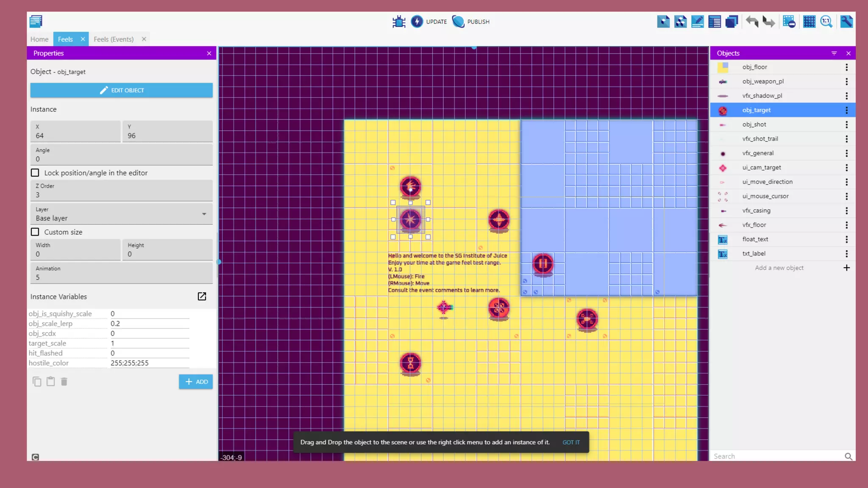
Task: Check the Custom size checkbox
Action: point(35,232)
